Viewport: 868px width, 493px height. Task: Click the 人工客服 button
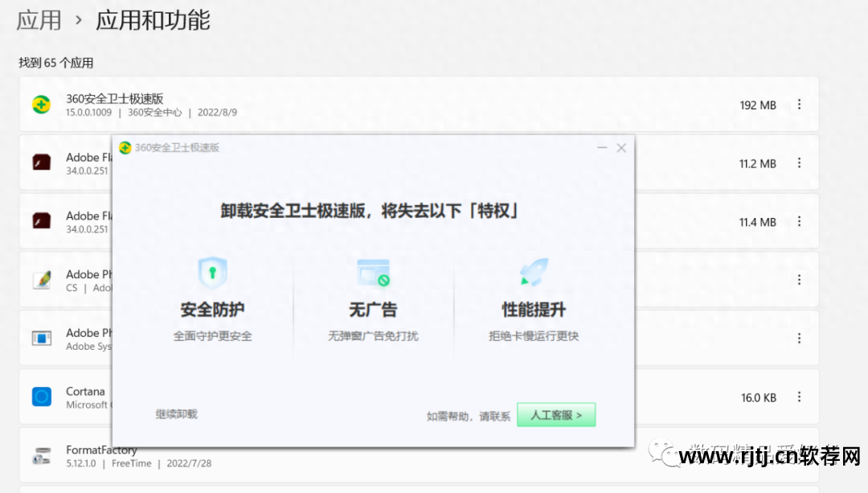coord(556,415)
